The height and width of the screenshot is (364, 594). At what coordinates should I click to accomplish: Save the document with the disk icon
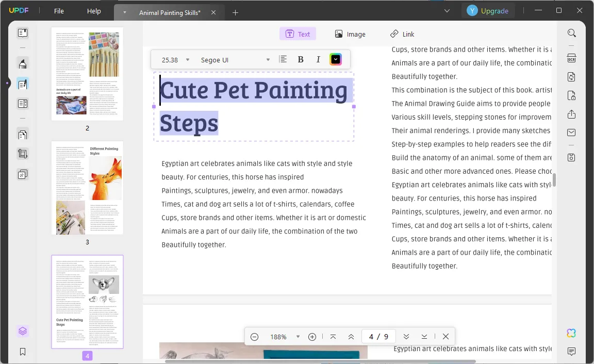click(571, 157)
